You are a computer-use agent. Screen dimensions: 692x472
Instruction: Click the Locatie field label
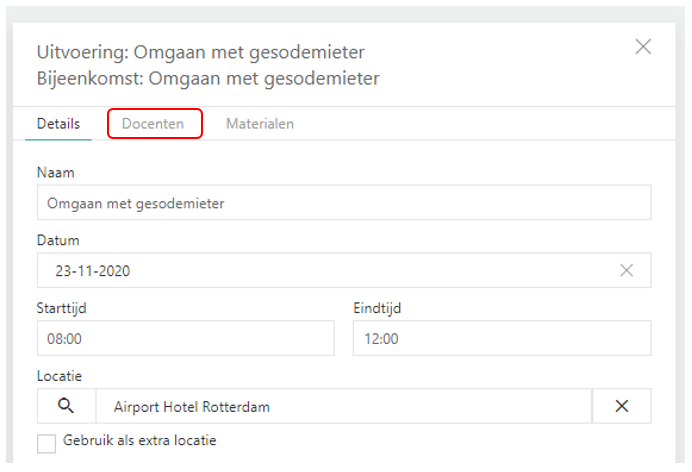(x=59, y=375)
